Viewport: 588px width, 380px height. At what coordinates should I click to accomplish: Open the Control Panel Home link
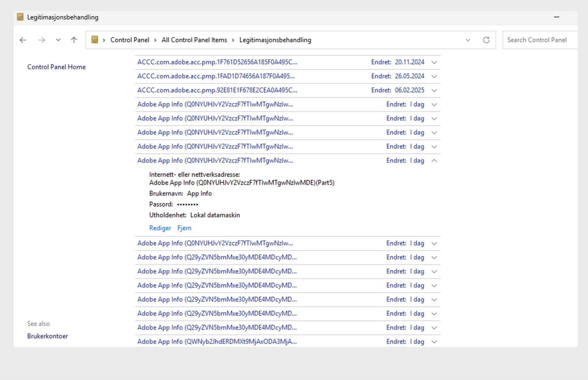[56, 67]
